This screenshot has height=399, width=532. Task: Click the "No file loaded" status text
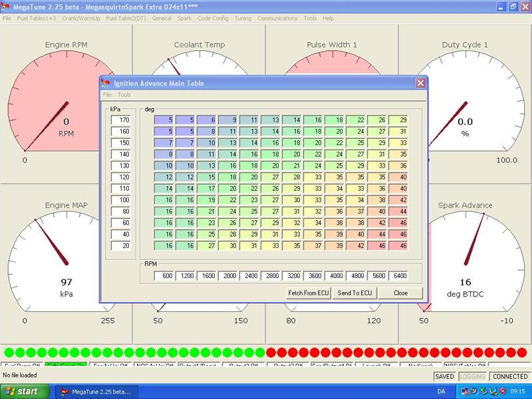20,375
